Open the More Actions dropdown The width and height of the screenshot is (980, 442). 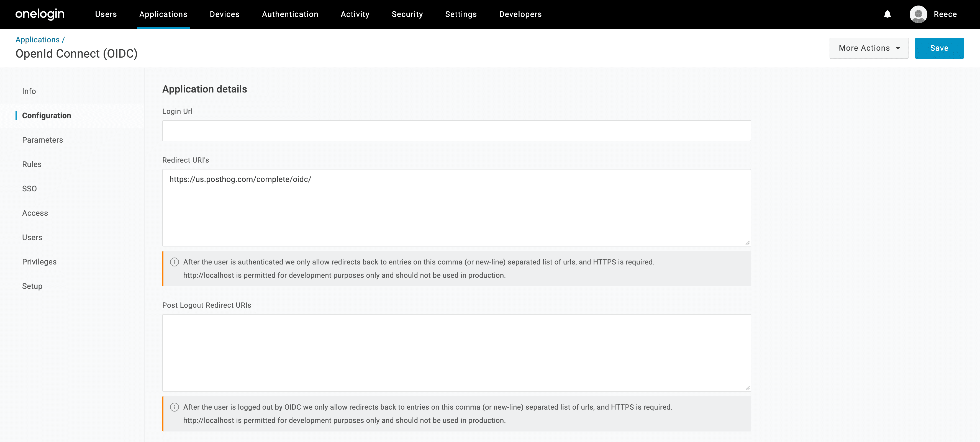click(869, 48)
